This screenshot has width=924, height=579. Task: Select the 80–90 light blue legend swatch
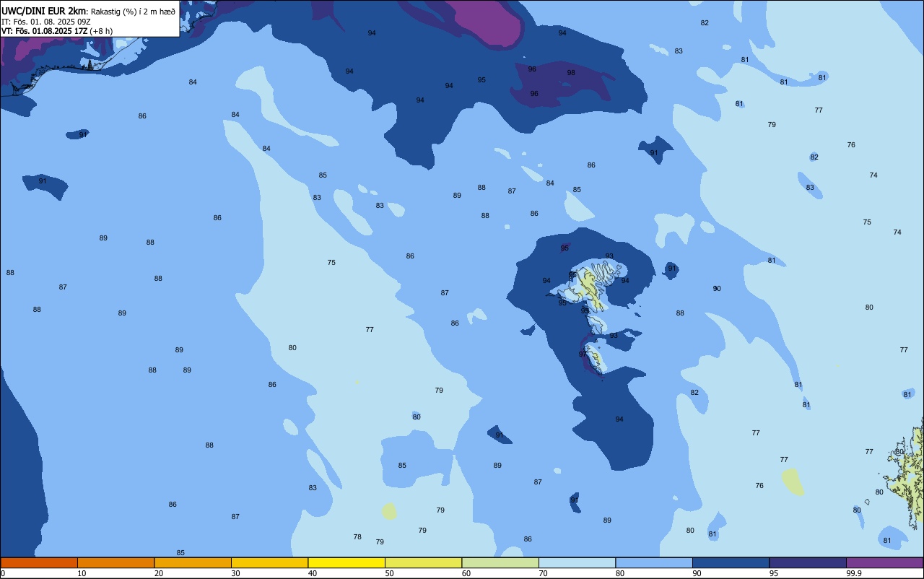click(x=654, y=562)
